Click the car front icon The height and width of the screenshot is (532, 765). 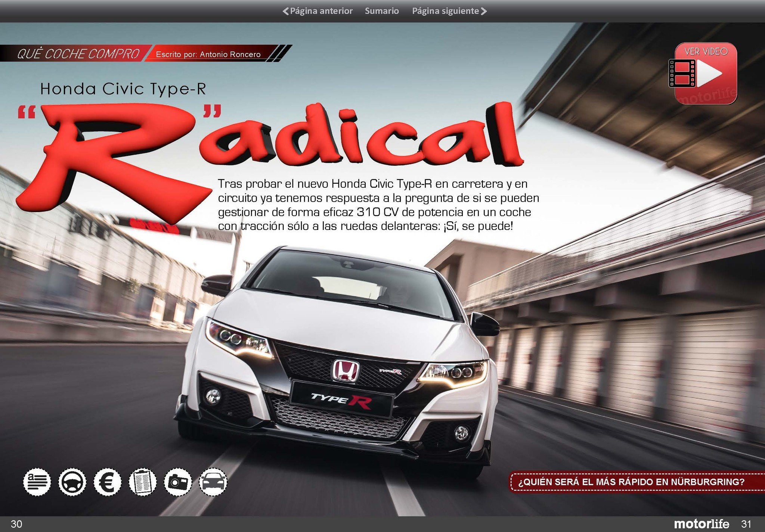click(213, 482)
